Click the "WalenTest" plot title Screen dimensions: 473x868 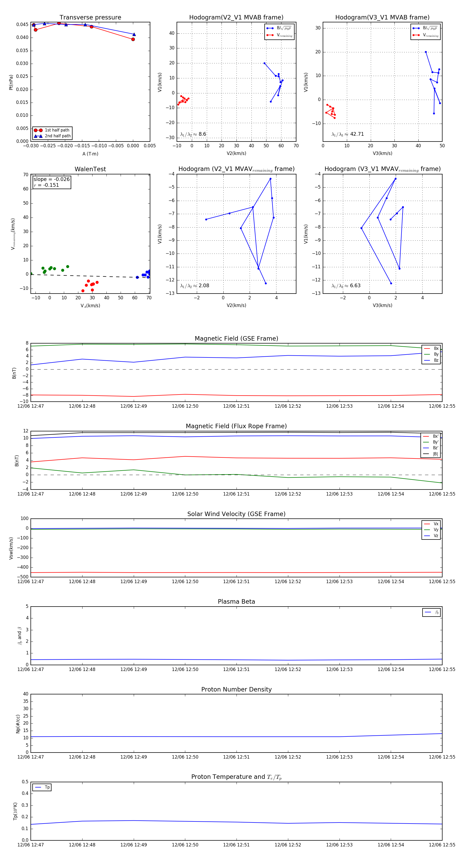(90, 169)
